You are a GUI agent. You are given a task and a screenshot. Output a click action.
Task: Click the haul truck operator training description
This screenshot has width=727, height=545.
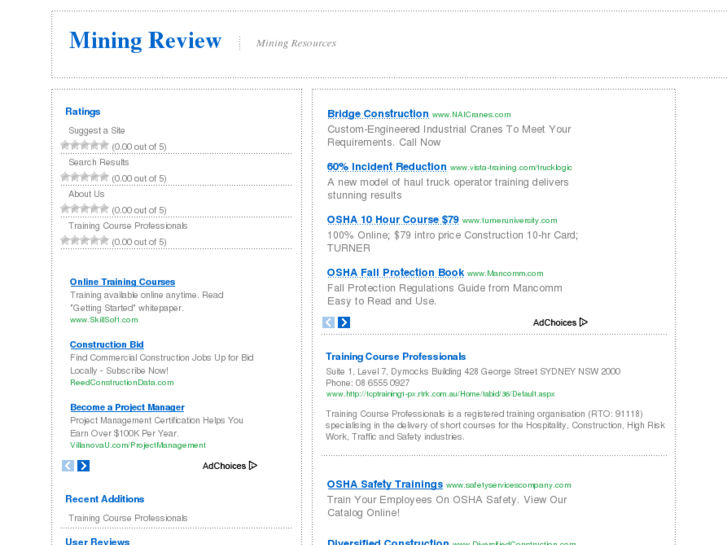[448, 189]
